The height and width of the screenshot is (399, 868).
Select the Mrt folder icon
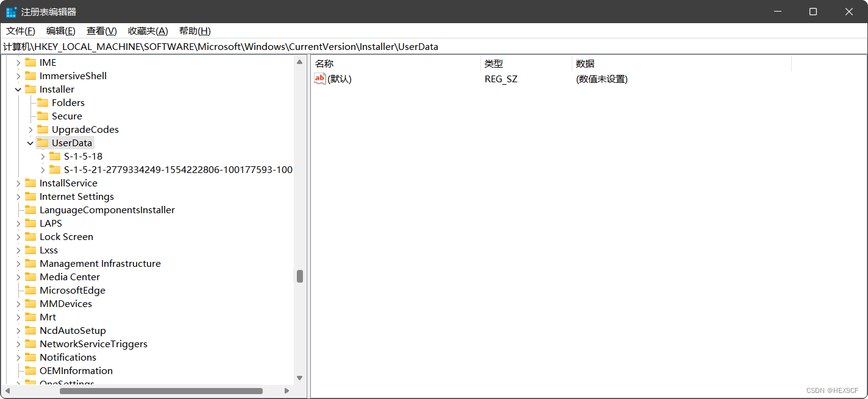[x=30, y=317]
